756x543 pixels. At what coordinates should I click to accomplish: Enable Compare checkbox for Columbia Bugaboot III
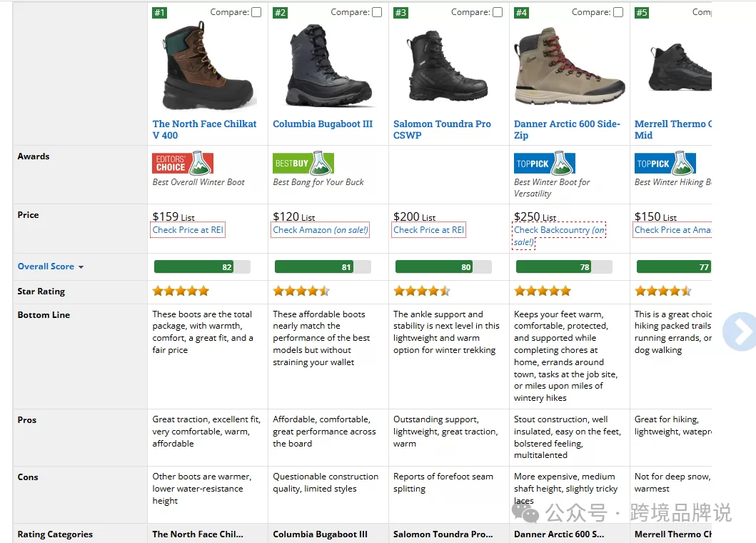(x=377, y=12)
